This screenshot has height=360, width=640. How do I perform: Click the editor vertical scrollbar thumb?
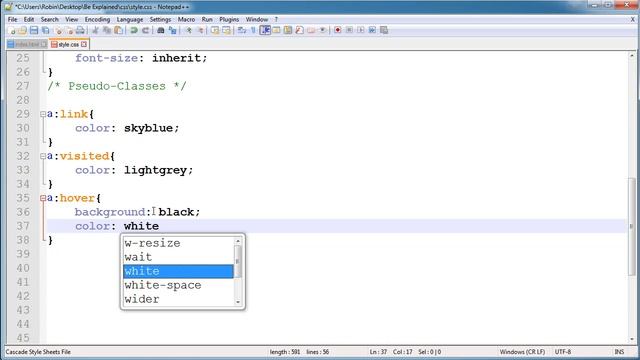click(632, 227)
